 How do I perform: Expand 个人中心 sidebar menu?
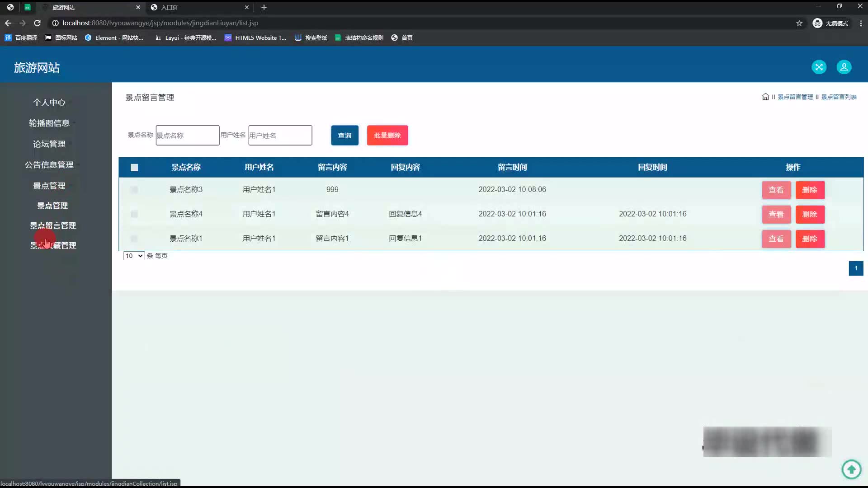(x=49, y=103)
